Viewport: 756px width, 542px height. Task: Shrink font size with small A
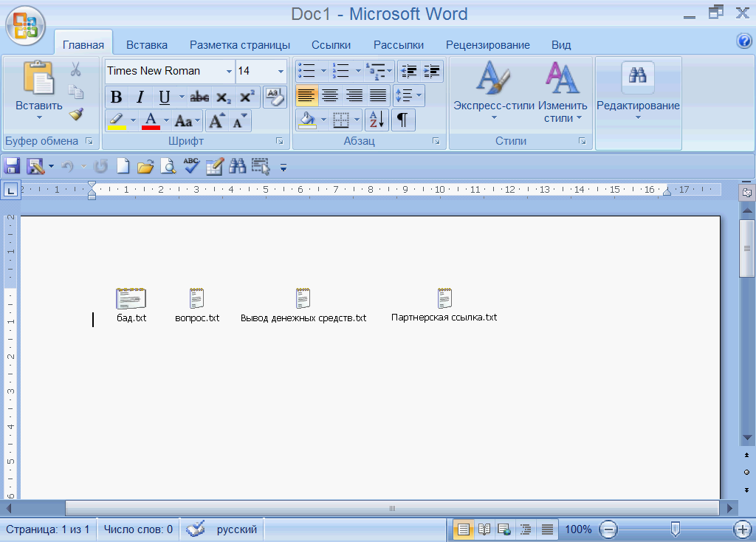pyautogui.click(x=240, y=120)
